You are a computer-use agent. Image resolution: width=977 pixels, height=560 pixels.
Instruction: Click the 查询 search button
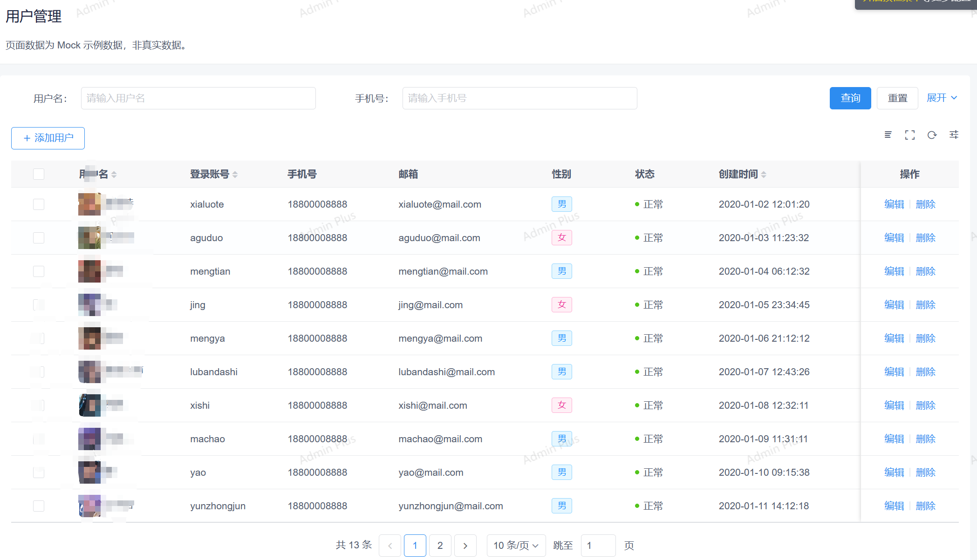[x=850, y=98]
